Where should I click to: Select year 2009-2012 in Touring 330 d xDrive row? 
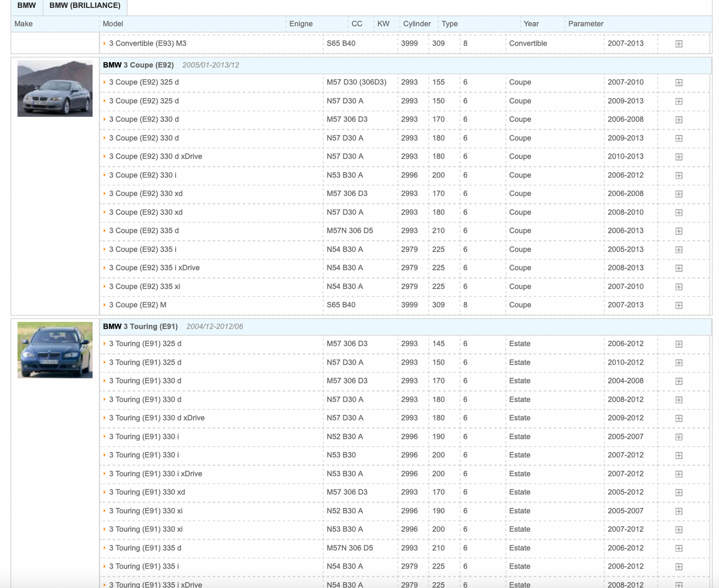coord(625,418)
